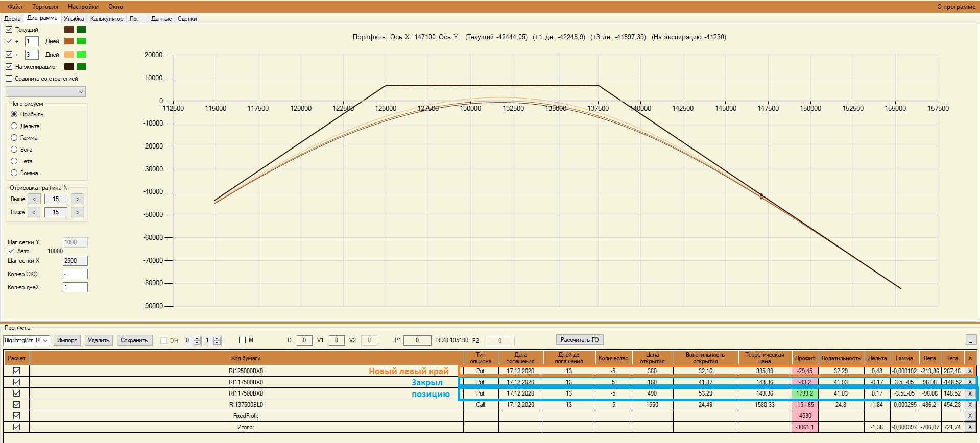The height and width of the screenshot is (443, 980).
Task: Toggle the plus 3 Дней curve checkbox
Action: [x=9, y=55]
